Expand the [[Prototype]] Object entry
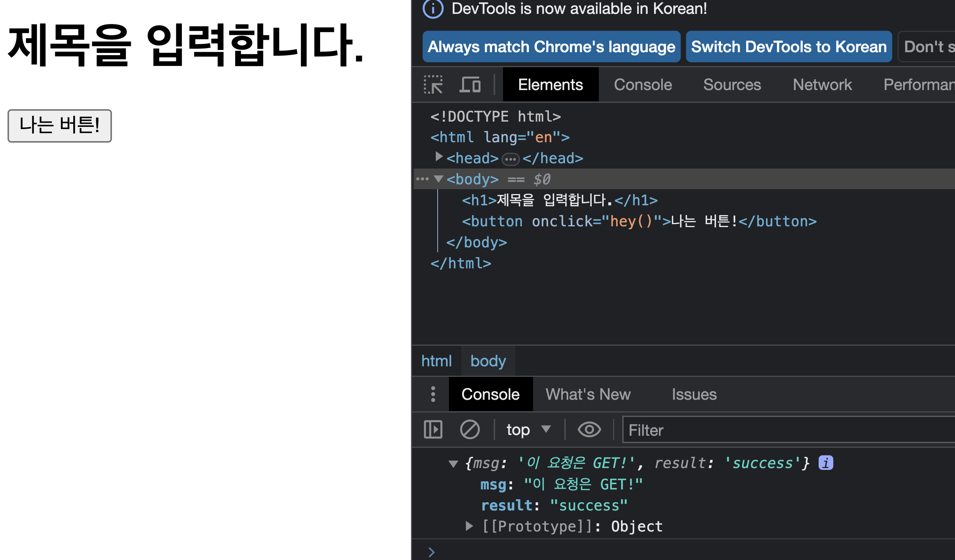This screenshot has height=560, width=955. (469, 526)
